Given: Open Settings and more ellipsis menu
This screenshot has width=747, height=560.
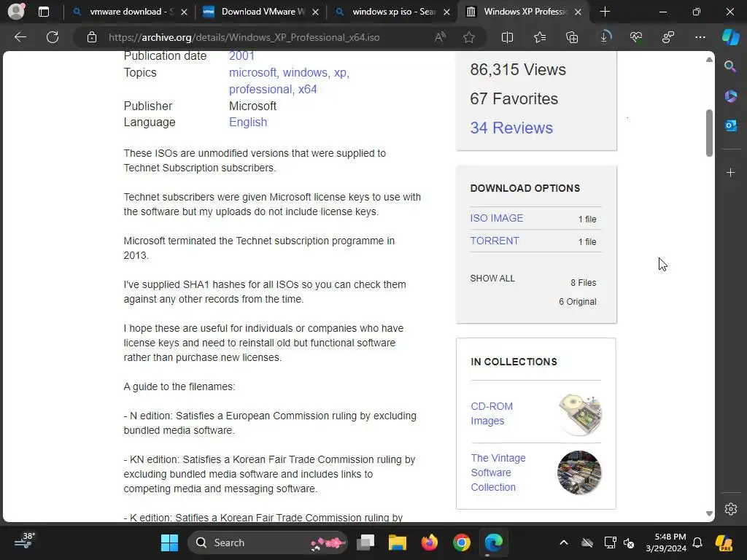Looking at the screenshot, I should point(700,37).
